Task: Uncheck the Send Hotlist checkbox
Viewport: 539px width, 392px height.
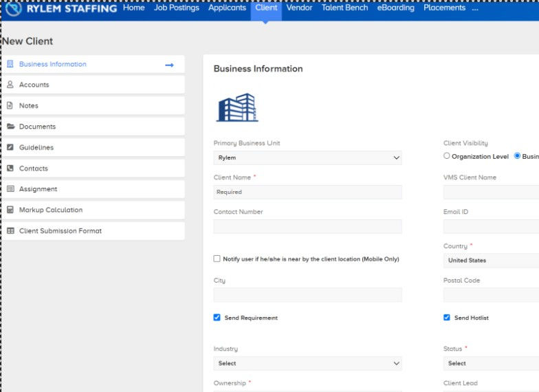Action: (447, 318)
